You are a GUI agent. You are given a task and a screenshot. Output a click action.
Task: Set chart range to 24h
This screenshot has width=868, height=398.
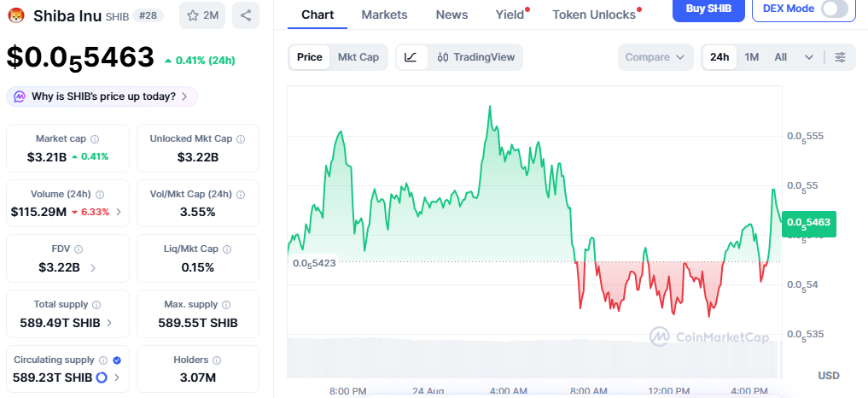click(719, 57)
